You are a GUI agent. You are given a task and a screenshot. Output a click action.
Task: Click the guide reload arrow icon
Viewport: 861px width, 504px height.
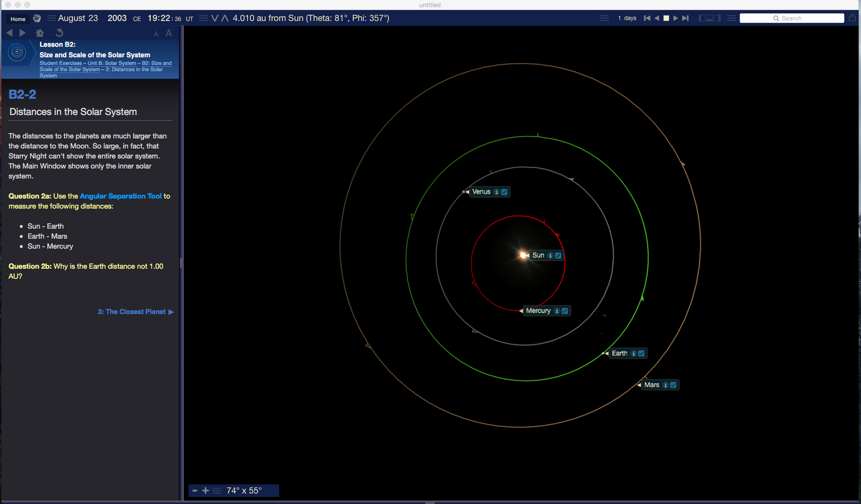[59, 33]
